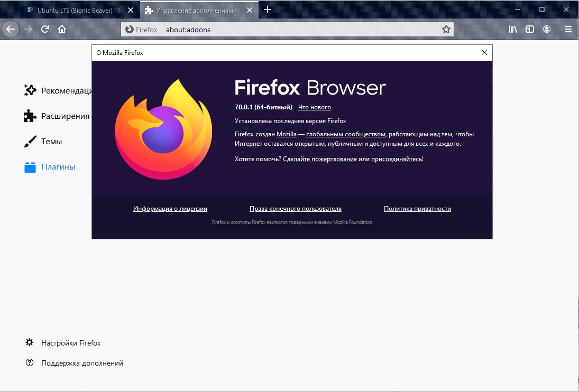Close the Управление дополнениями tab
This screenshot has height=392, width=579.
(x=250, y=11)
